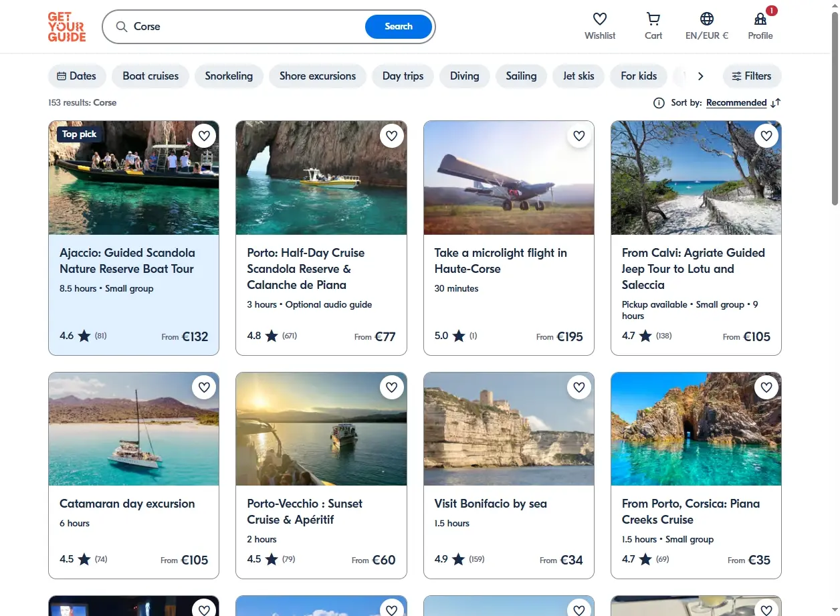Wishlist the Catamaran day excursion
The width and height of the screenshot is (840, 616).
[x=205, y=387]
